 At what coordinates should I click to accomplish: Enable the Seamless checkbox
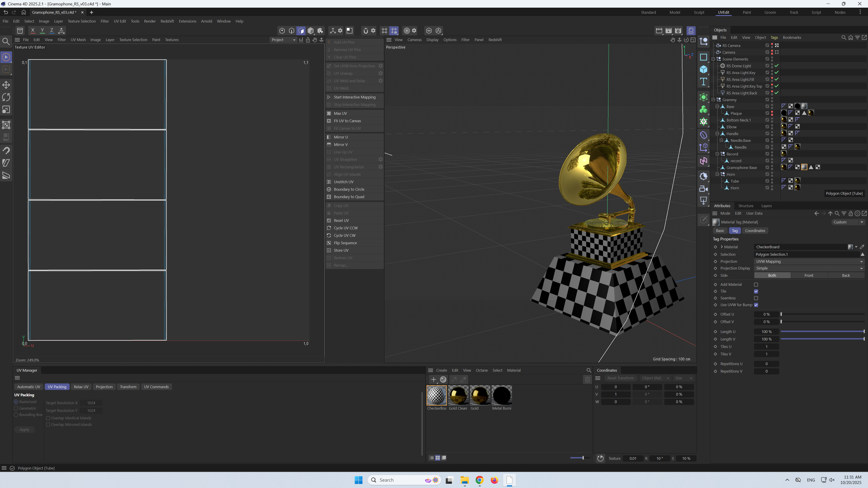[x=756, y=298]
